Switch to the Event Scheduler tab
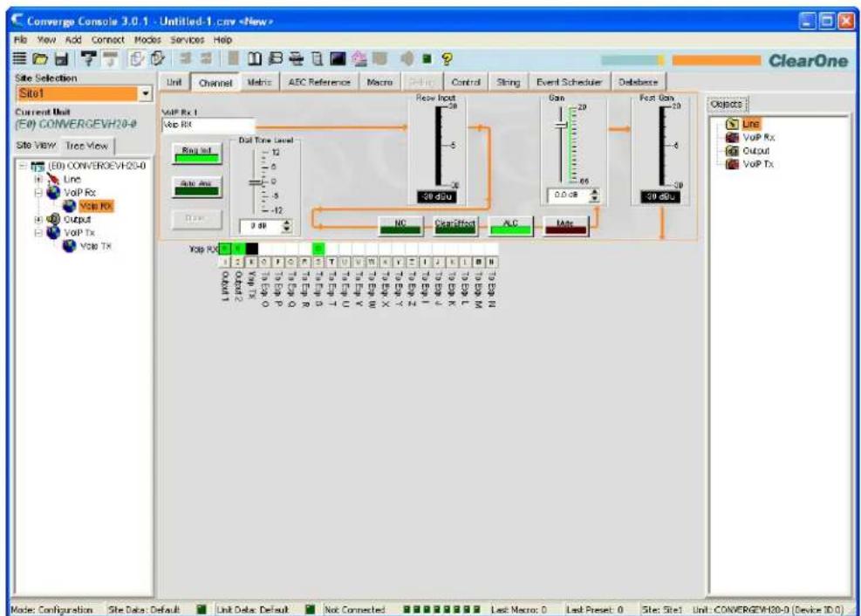The image size is (861, 616). (x=569, y=82)
